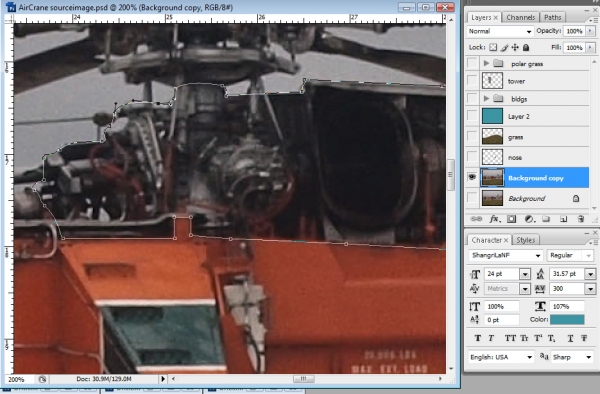Show the bldgs group
The height and width of the screenshot is (394, 600).
coord(472,99)
